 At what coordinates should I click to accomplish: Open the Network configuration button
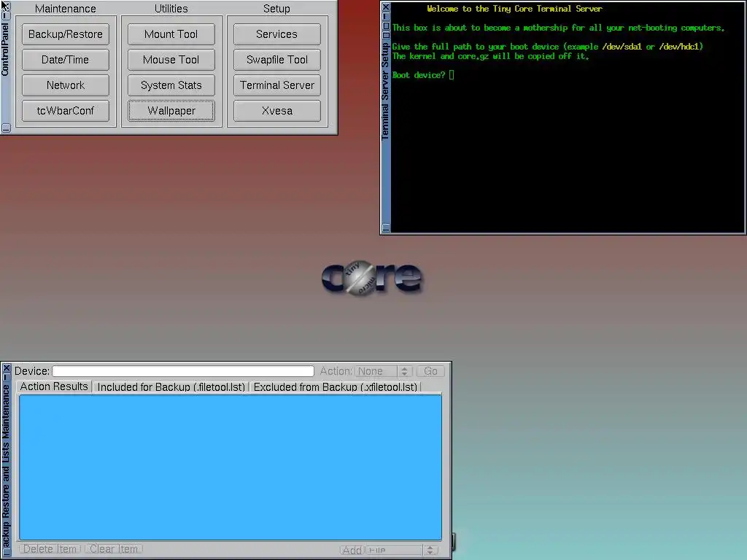click(65, 85)
